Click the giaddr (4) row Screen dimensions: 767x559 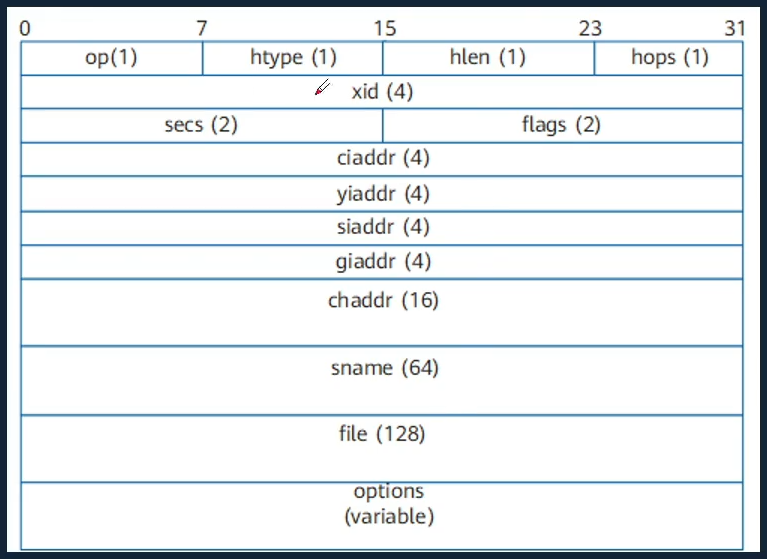pyautogui.click(x=382, y=263)
